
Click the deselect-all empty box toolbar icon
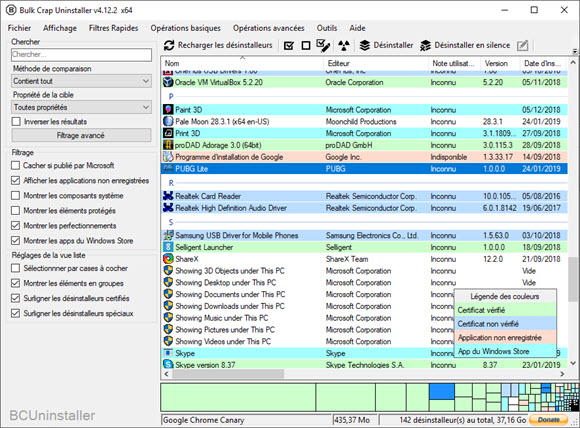306,46
